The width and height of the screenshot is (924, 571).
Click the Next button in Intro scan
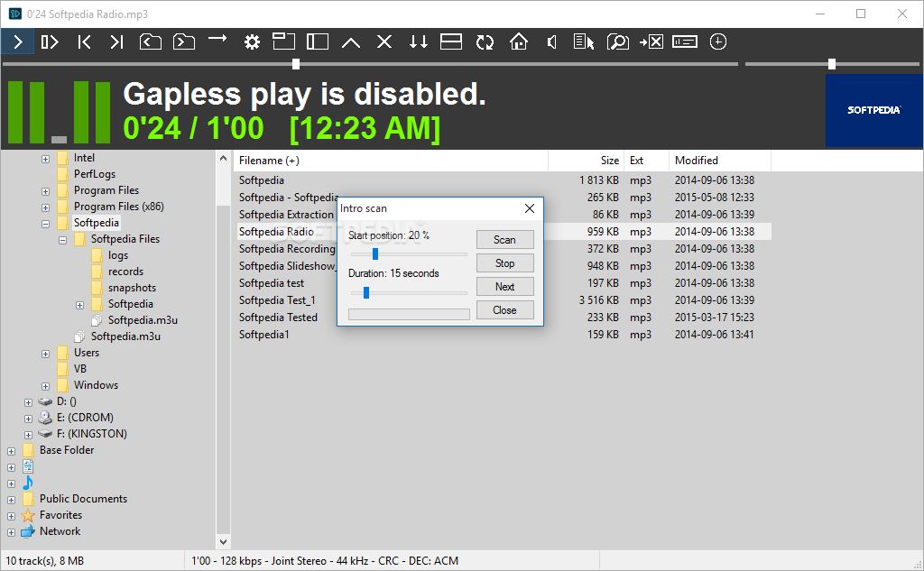[x=505, y=287]
